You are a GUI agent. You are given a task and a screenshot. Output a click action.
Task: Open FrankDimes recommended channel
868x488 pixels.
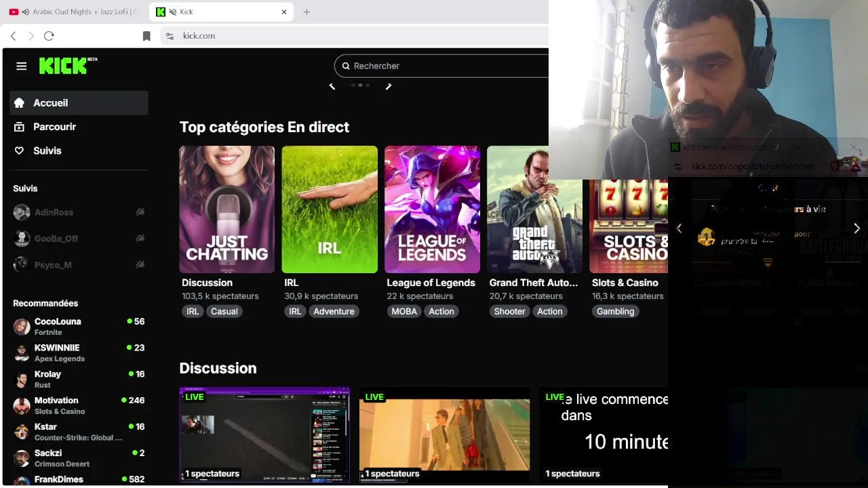[79, 479]
